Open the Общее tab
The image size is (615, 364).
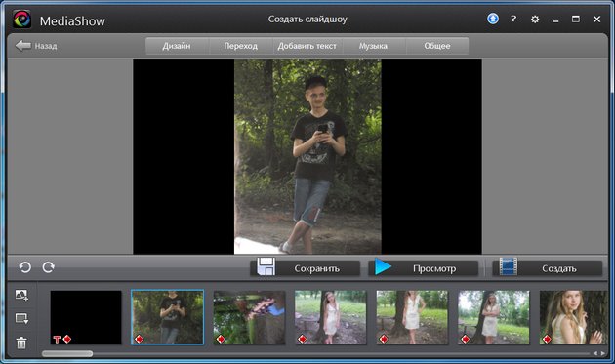click(437, 46)
